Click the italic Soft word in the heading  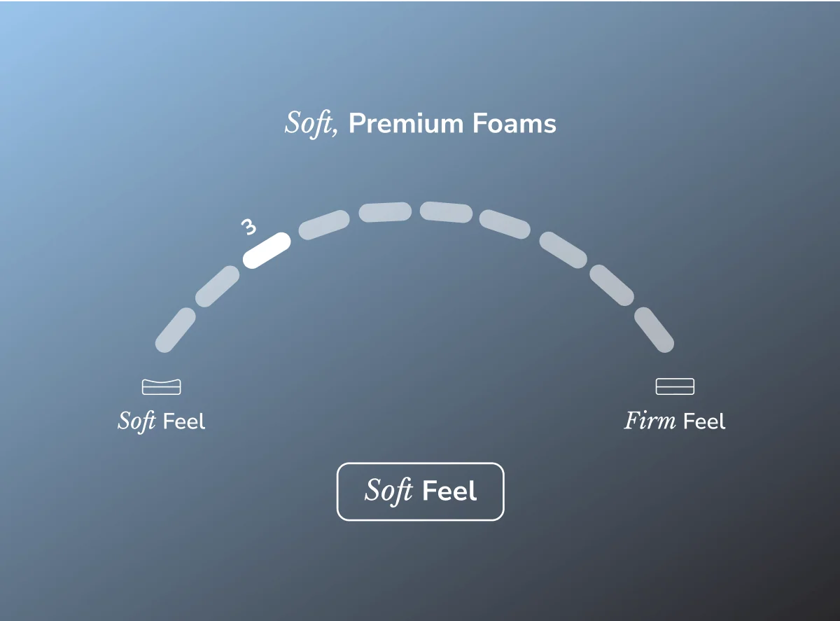pos(311,124)
